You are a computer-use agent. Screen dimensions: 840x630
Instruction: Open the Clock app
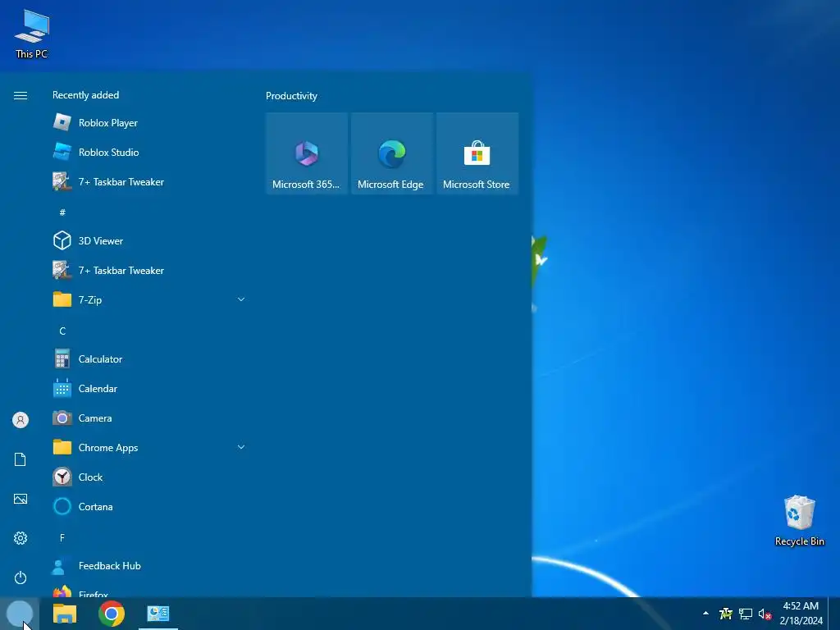pos(148,477)
